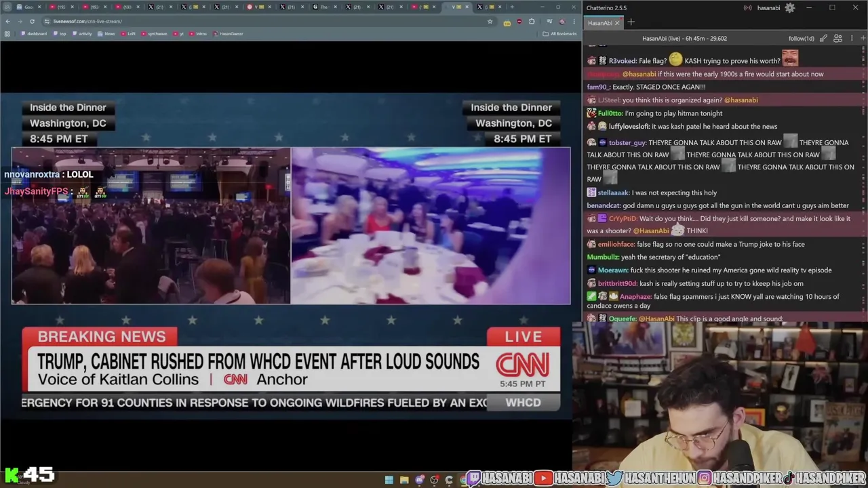This screenshot has height=488, width=868.
Task: Click username Moerawn in chat
Action: [612, 270]
